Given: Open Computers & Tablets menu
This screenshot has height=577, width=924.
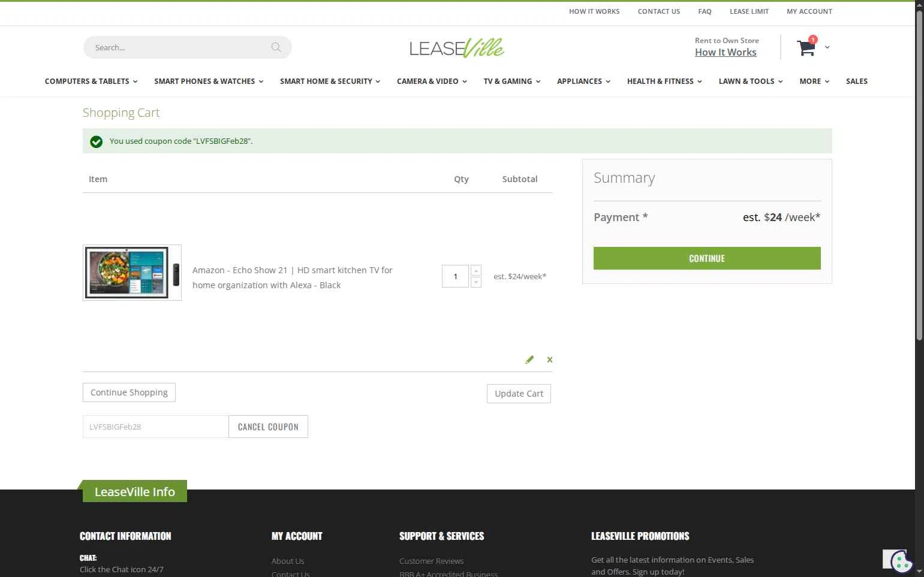Looking at the screenshot, I should coord(91,81).
